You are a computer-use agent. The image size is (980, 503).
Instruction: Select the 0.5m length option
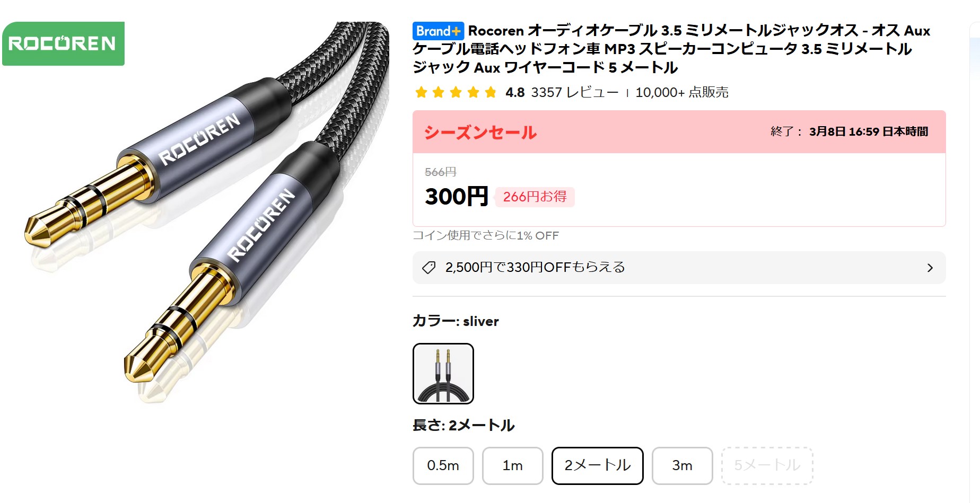(443, 465)
